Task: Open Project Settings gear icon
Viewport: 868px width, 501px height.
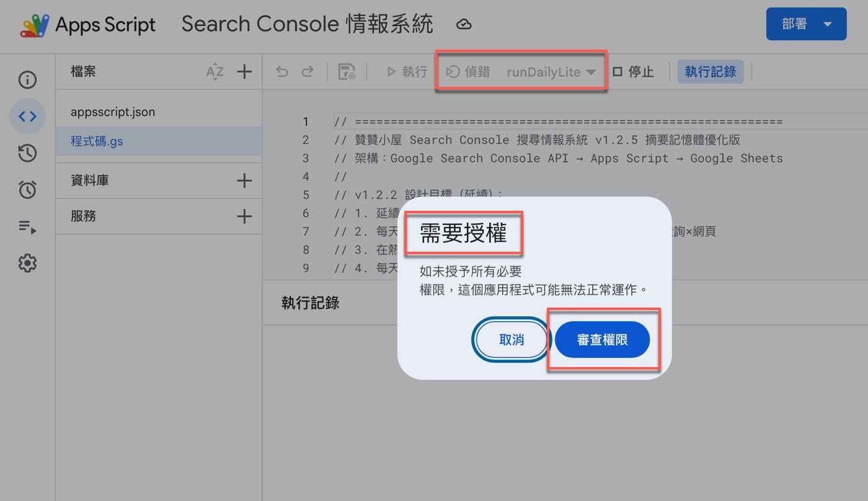Action: tap(27, 264)
